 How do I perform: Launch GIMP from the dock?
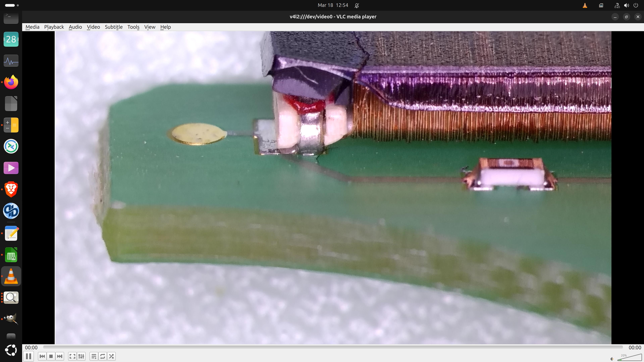[11, 319]
